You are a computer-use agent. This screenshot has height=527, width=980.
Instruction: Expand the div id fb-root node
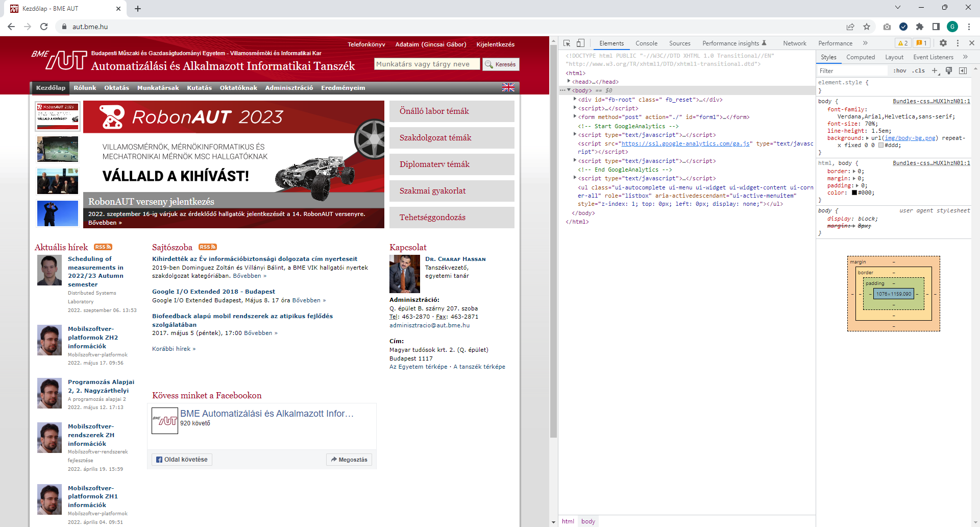[575, 99]
